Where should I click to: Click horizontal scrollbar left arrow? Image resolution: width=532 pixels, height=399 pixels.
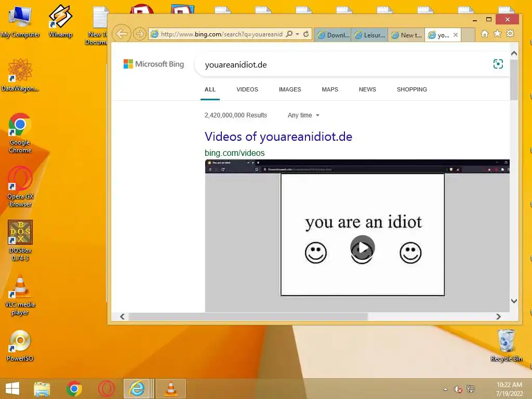pos(123,316)
